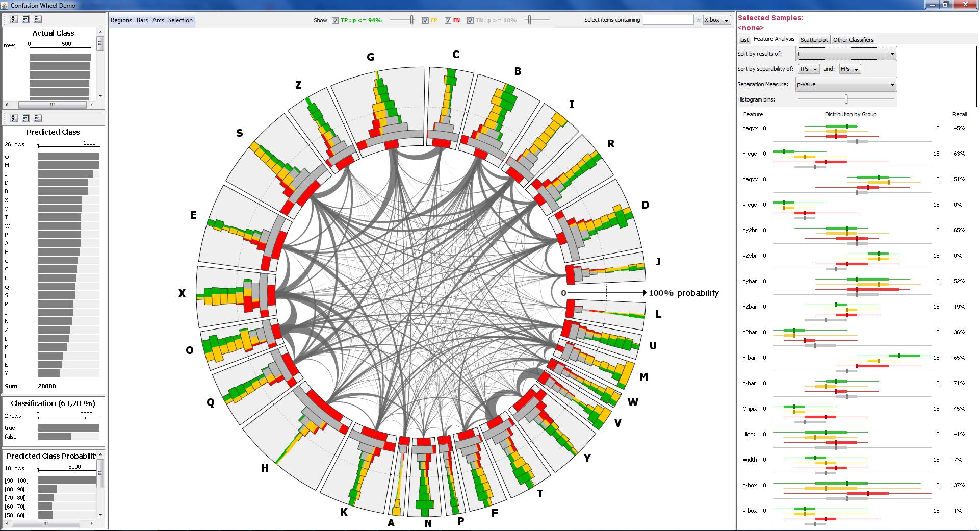
Task: Open the Other Classifiers tab
Action: click(853, 40)
